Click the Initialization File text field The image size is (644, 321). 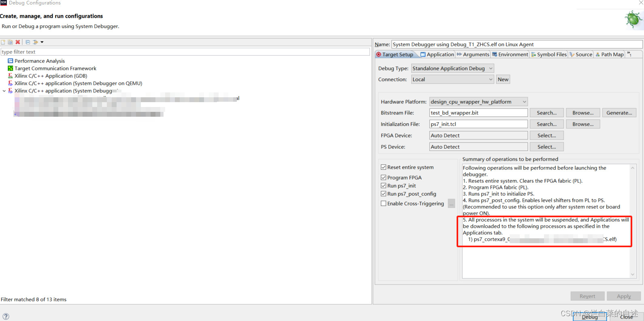point(478,124)
